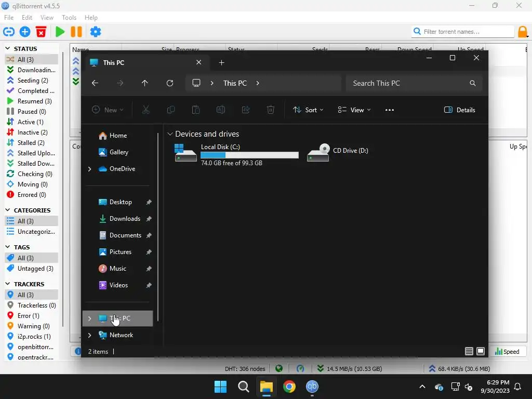Click the globe connection status icon

[x=279, y=368]
